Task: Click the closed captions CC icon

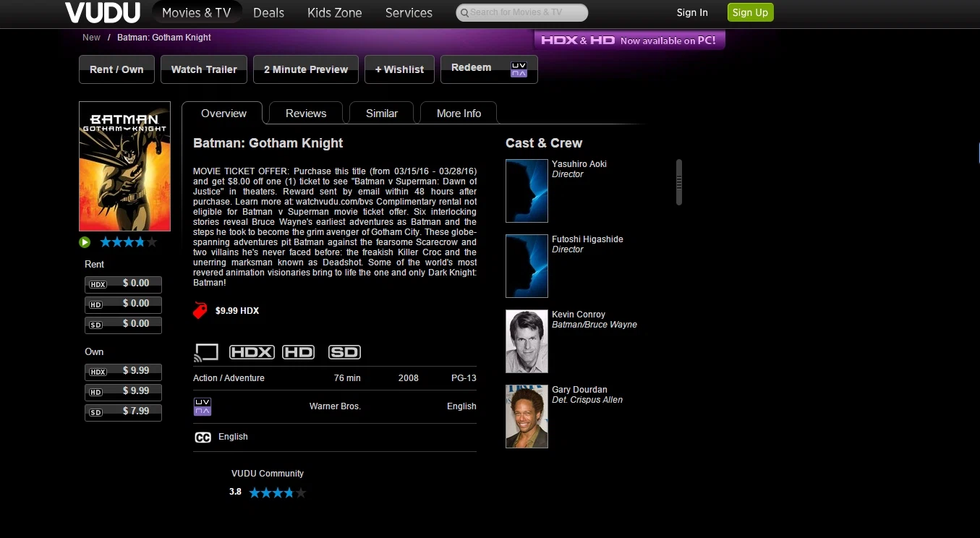Action: (203, 437)
